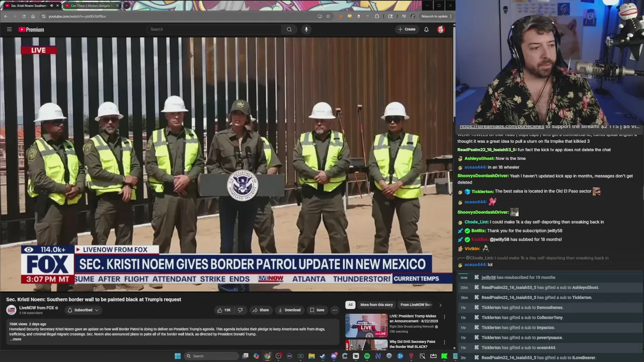Image resolution: width=644 pixels, height=362 pixels.
Task: Open DHS Border Wall BLACK video thumbnail
Action: (x=366, y=345)
